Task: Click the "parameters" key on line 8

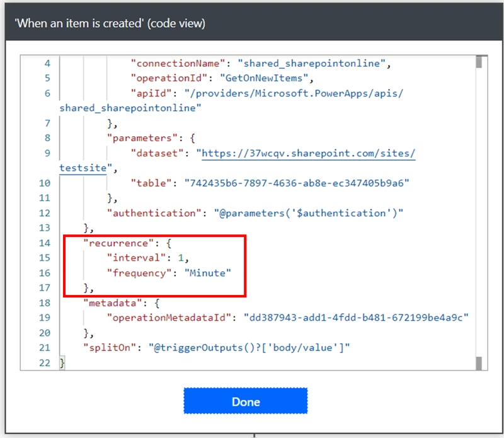Action: [139, 138]
